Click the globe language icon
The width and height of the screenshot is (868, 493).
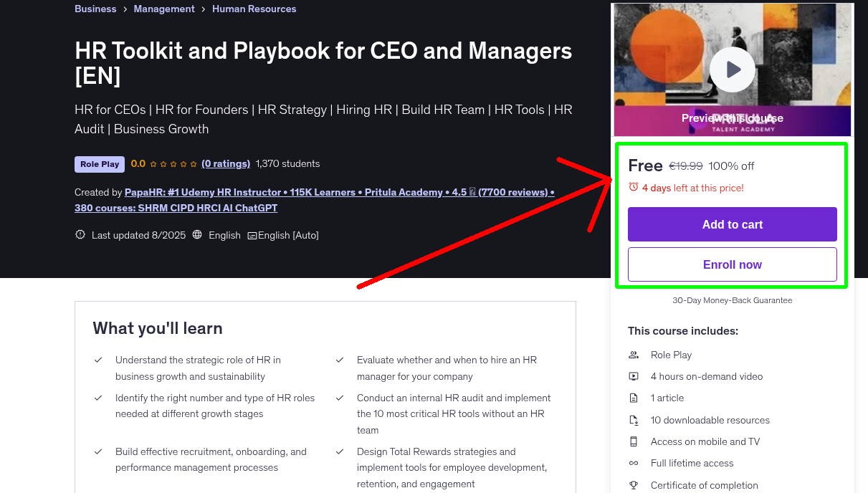(x=197, y=235)
